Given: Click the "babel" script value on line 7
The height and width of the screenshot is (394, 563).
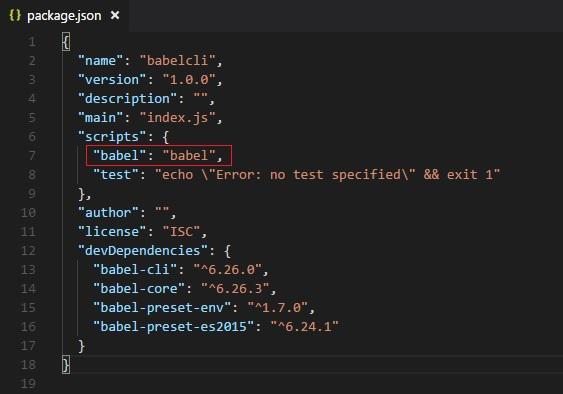Looking at the screenshot, I should [x=189, y=156].
